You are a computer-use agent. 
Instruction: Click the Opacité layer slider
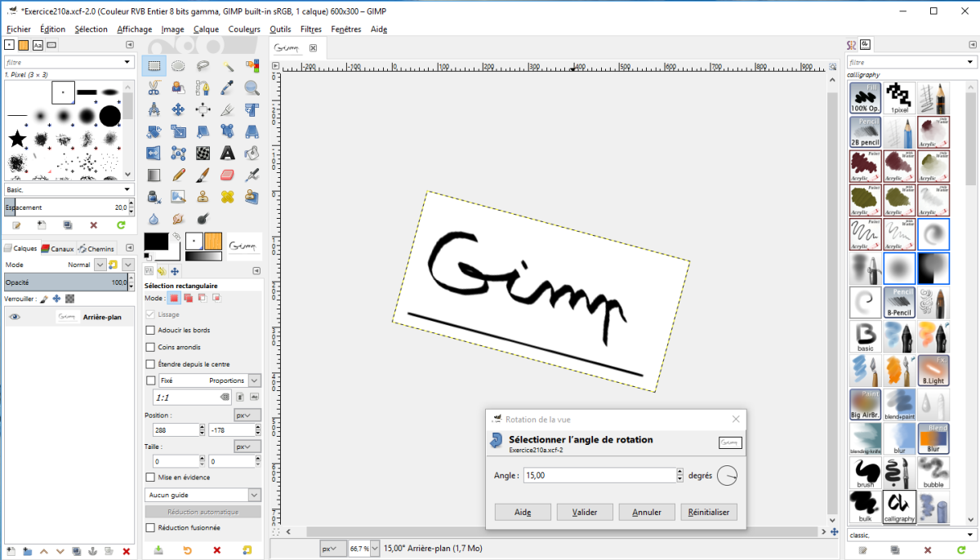coord(65,282)
